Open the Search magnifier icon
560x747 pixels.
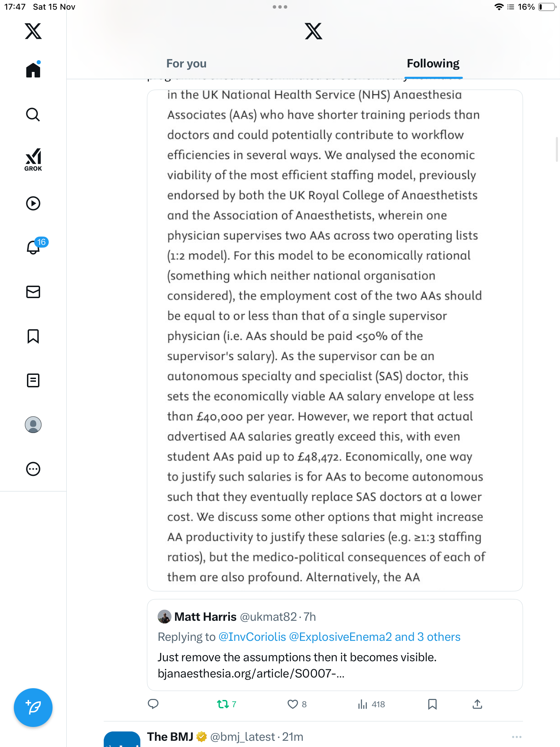33,114
